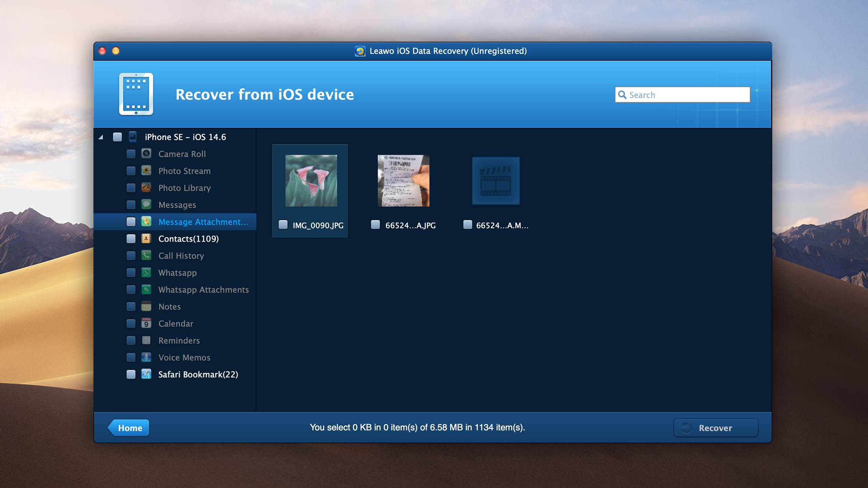Click the search magnifier icon
The width and height of the screenshot is (868, 488).
tap(622, 95)
